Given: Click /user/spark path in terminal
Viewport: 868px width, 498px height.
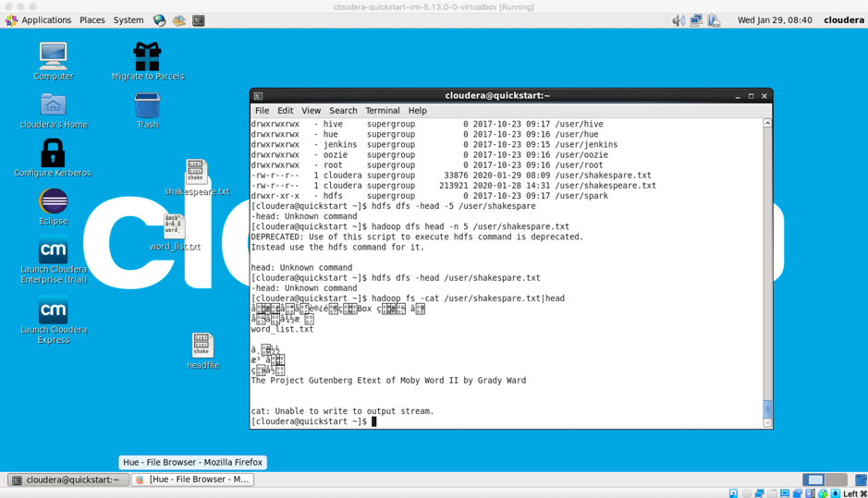Looking at the screenshot, I should click(581, 196).
